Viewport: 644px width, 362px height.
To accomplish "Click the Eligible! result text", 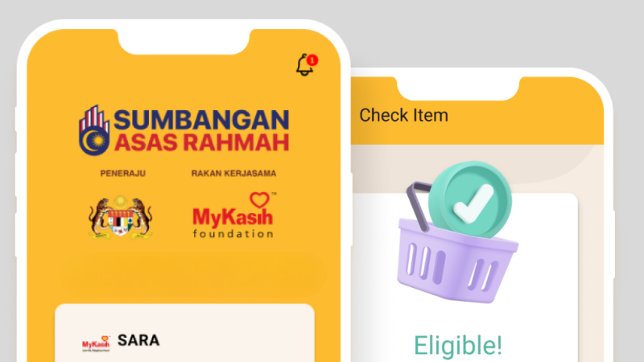I will pyautogui.click(x=458, y=345).
